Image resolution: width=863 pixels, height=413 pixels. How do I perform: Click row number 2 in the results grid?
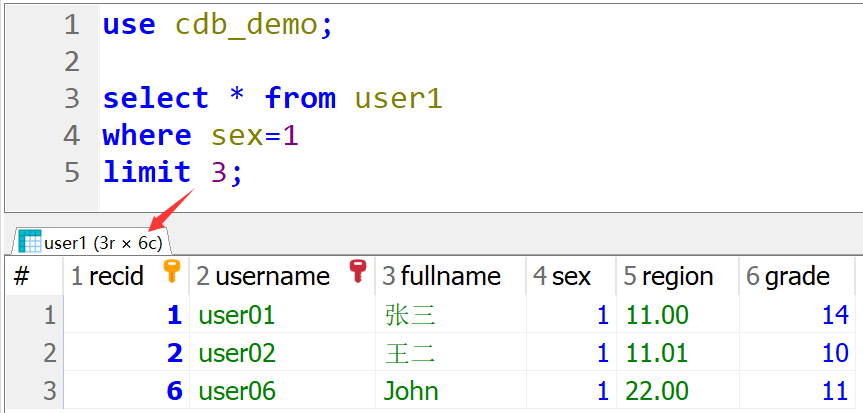pos(48,354)
